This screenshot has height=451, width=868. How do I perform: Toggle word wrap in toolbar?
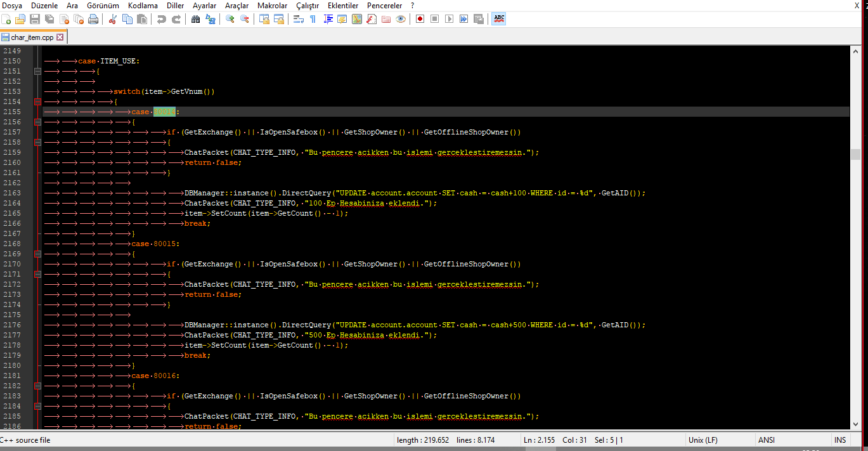click(x=298, y=19)
